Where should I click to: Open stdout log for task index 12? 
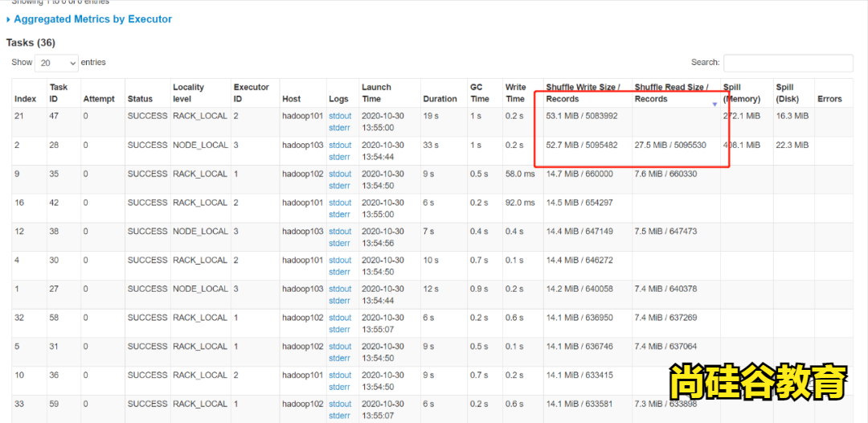(x=340, y=232)
